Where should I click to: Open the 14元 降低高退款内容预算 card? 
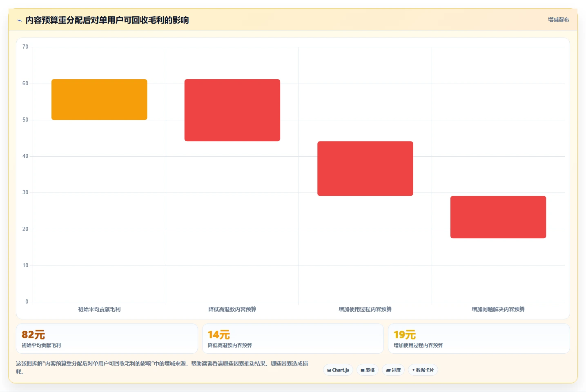tap(293, 339)
